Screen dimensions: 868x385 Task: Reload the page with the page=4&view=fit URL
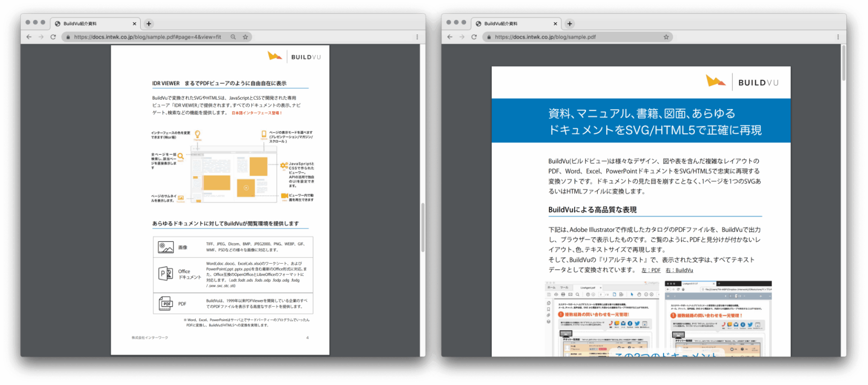(x=53, y=37)
